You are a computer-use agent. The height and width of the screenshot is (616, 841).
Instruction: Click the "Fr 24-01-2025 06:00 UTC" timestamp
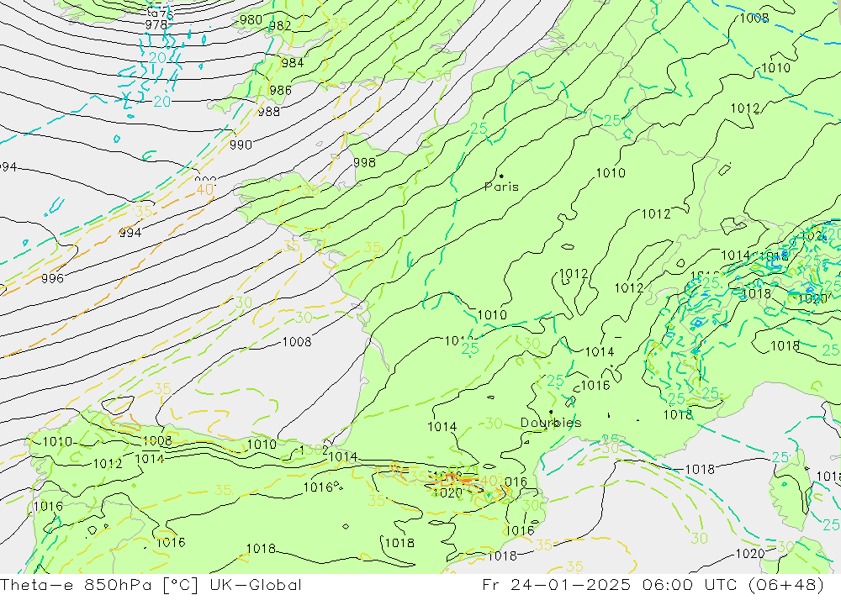pyautogui.click(x=609, y=584)
